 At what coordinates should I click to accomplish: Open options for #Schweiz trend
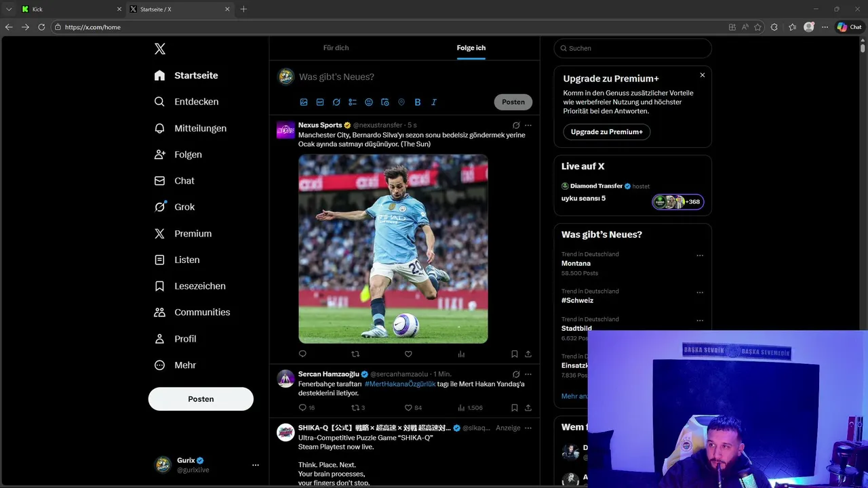[700, 293]
